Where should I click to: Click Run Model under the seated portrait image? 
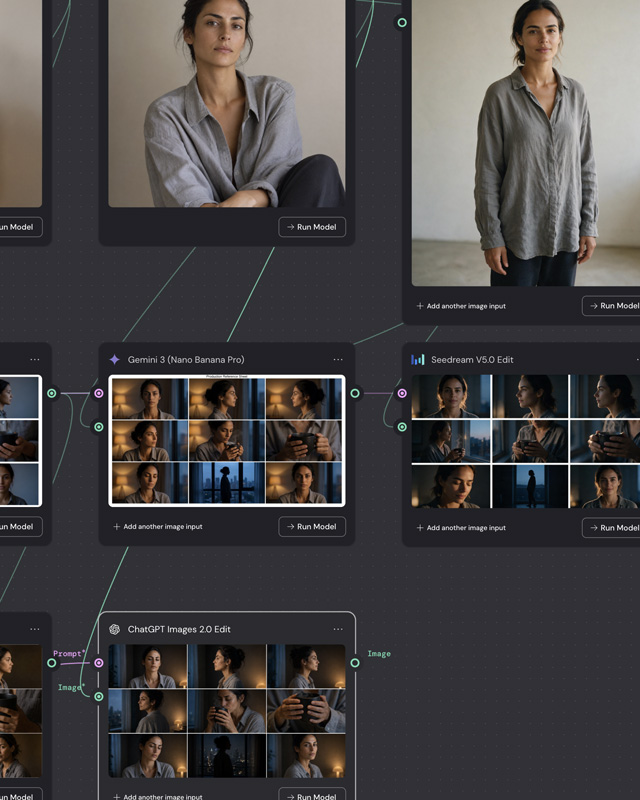pos(312,227)
